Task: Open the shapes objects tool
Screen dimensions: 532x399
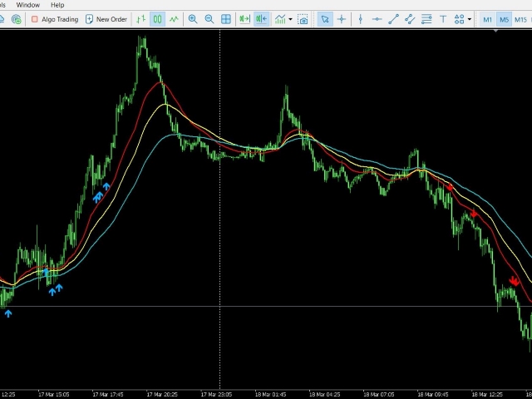Action: tap(459, 19)
